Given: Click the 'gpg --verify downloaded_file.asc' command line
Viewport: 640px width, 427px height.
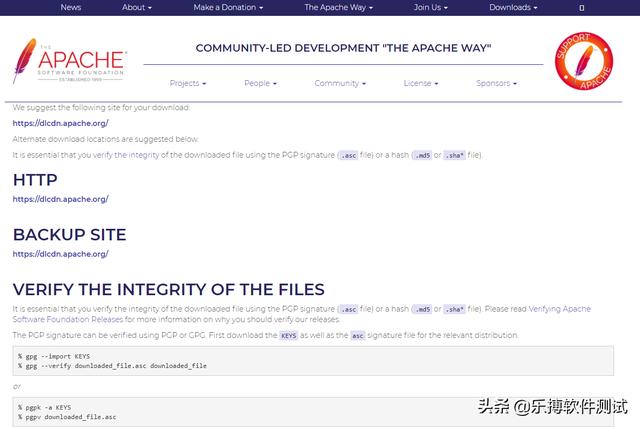Looking at the screenshot, I should [112, 366].
